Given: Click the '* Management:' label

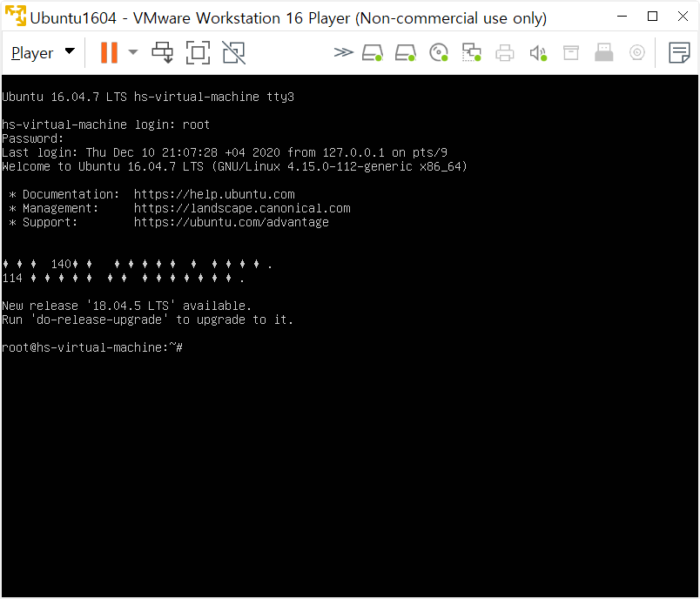Looking at the screenshot, I should tap(54, 208).
